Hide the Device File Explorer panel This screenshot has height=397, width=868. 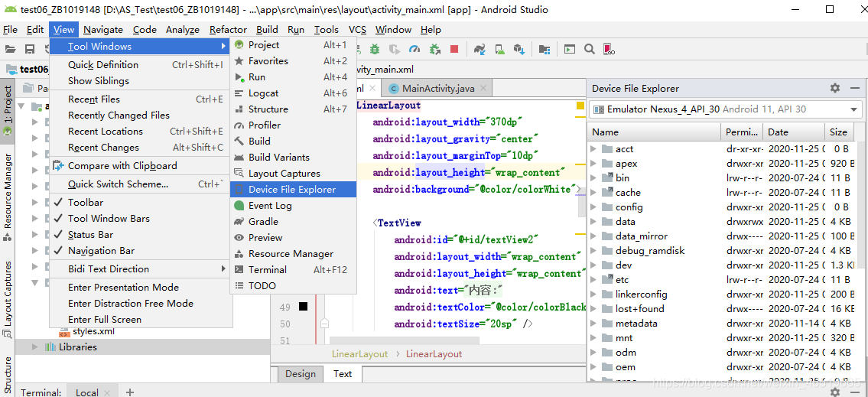point(855,88)
